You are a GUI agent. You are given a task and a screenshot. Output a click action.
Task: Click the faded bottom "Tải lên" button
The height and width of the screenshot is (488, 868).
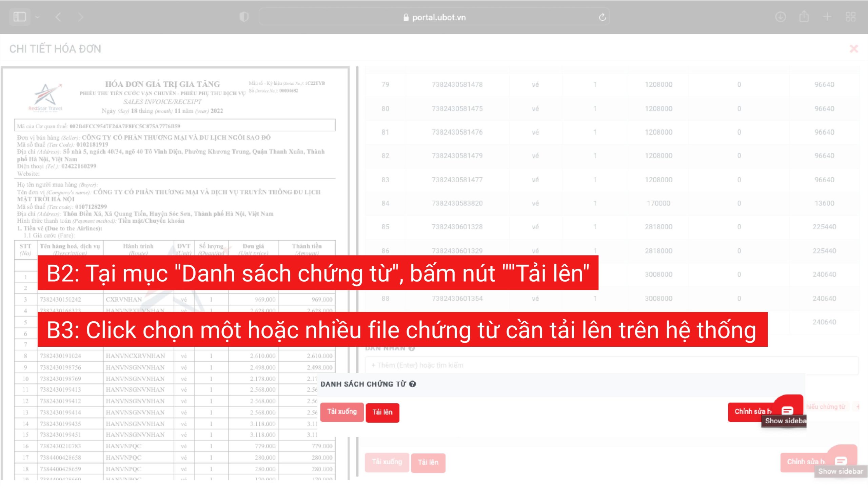[x=428, y=463]
